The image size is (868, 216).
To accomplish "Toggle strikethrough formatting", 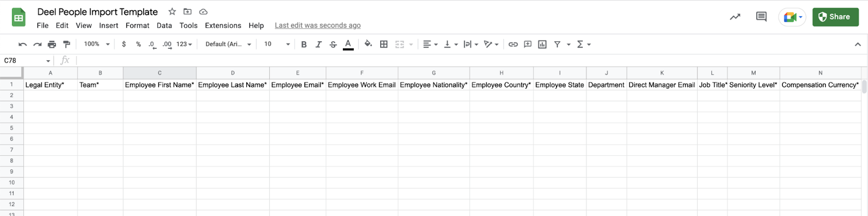I will [x=333, y=45].
